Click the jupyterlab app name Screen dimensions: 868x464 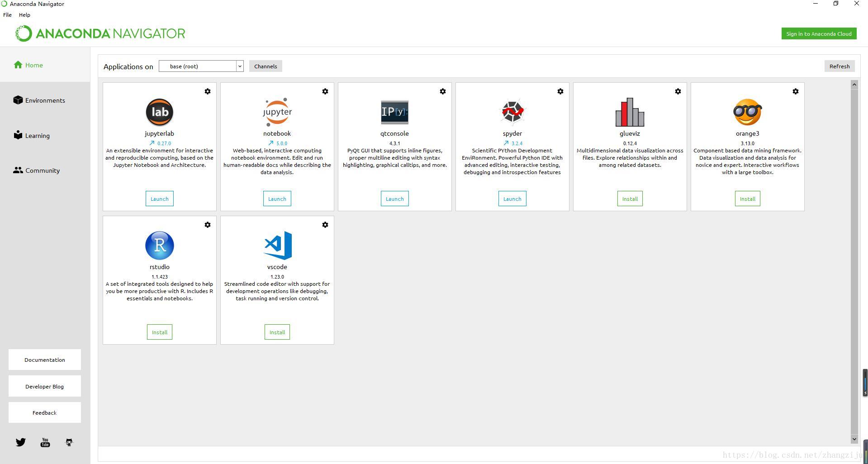160,133
